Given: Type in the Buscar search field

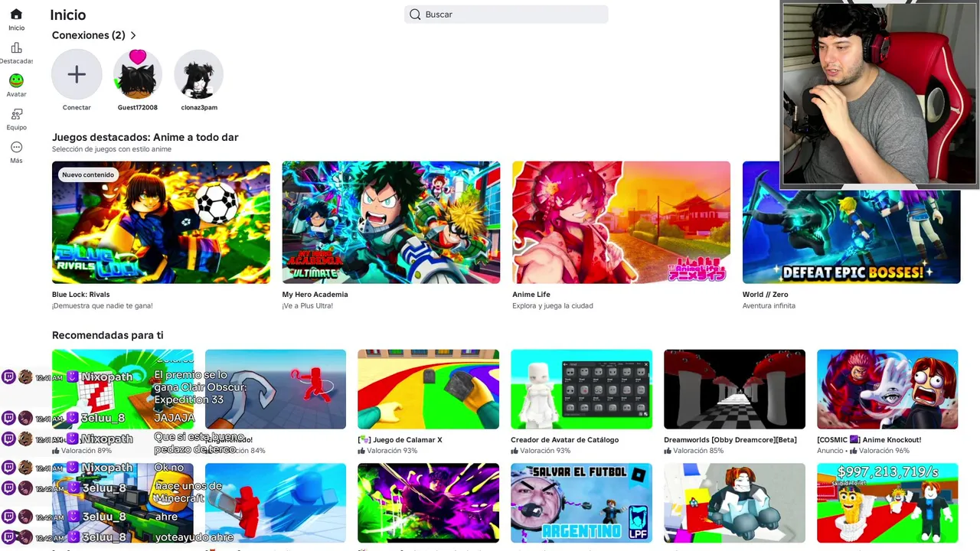Looking at the screenshot, I should coord(506,15).
